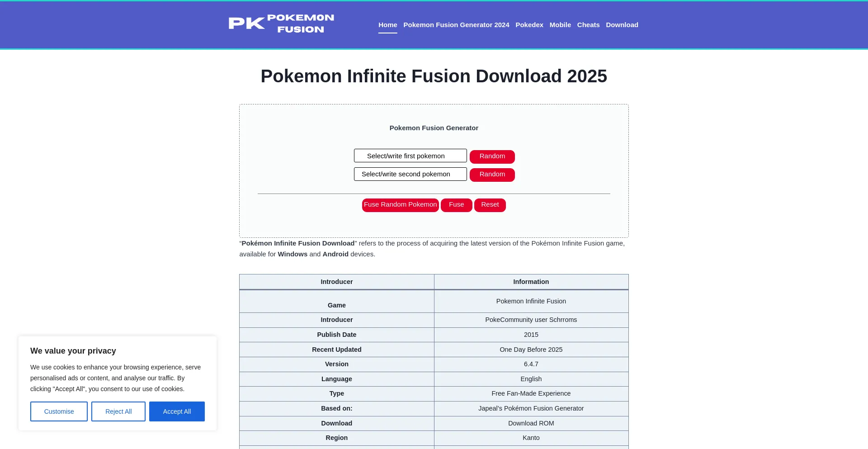This screenshot has width=868, height=449.
Task: Click the PK Pokemon Fusion logo
Action: pos(280,24)
